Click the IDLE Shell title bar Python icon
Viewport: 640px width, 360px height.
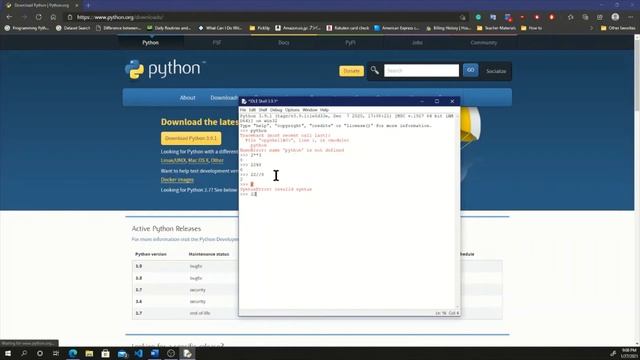(x=244, y=101)
